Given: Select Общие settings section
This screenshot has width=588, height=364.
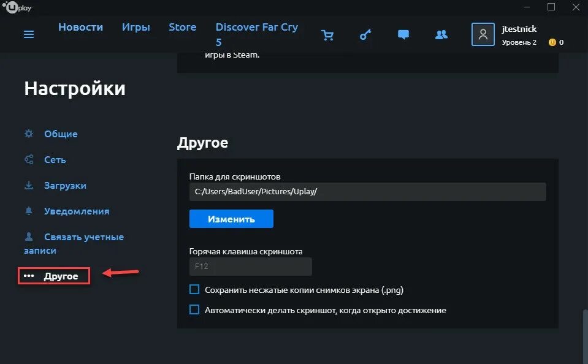Looking at the screenshot, I should click(61, 134).
